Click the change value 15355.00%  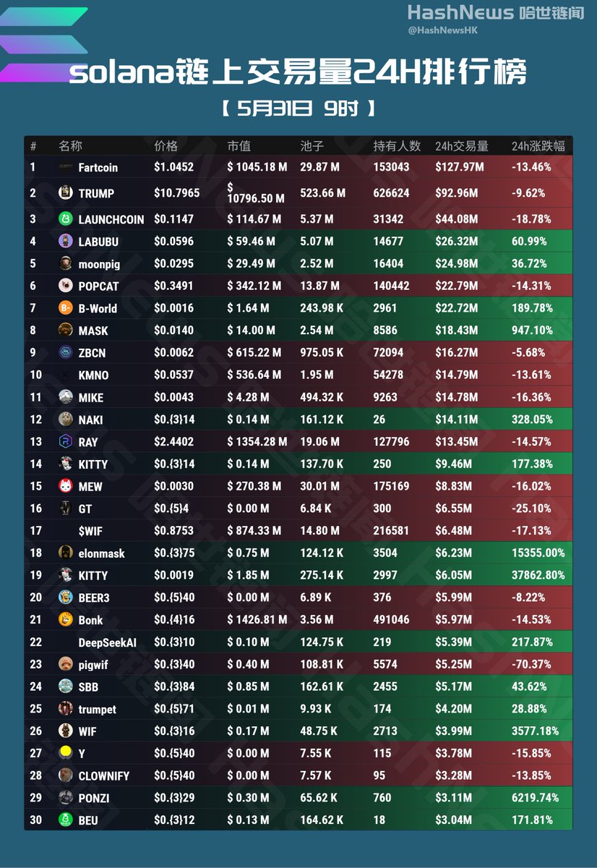(x=538, y=553)
